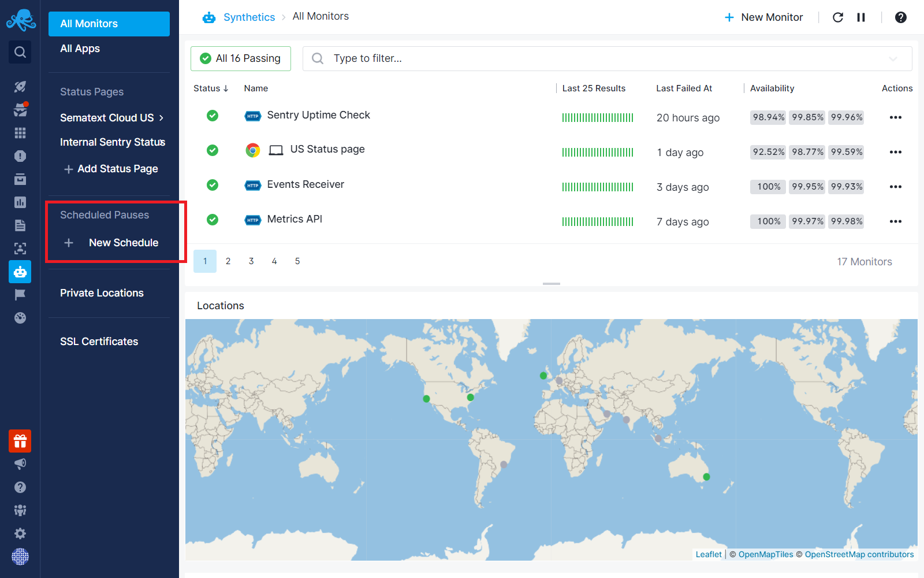Image resolution: width=924 pixels, height=578 pixels.
Task: Open the flag icon in the sidebar
Action: (x=20, y=295)
